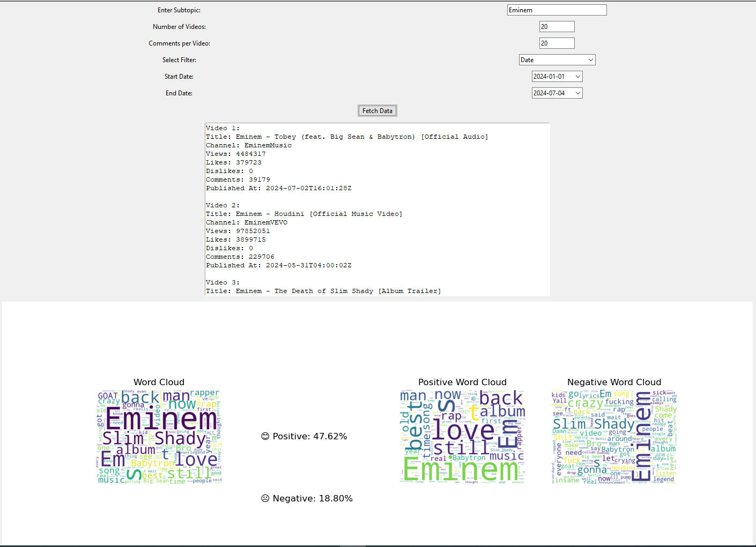Click the smiley Positive 47.62% label

click(304, 437)
